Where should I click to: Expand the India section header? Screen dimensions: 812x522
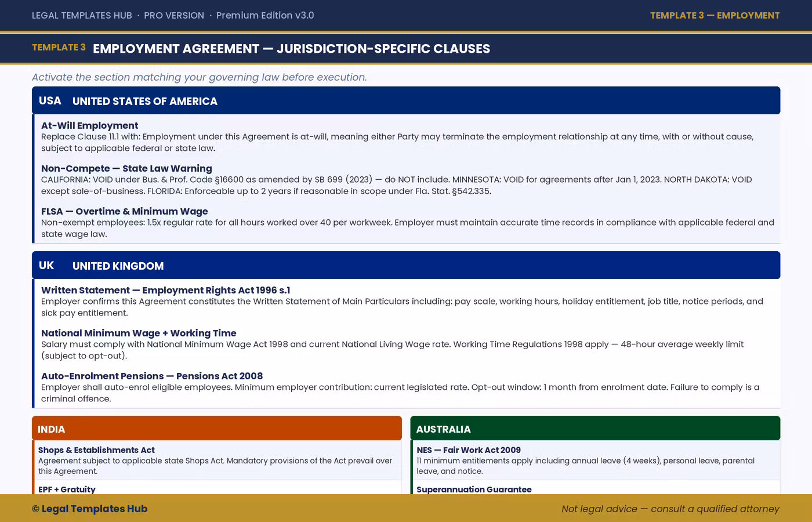(x=216, y=429)
